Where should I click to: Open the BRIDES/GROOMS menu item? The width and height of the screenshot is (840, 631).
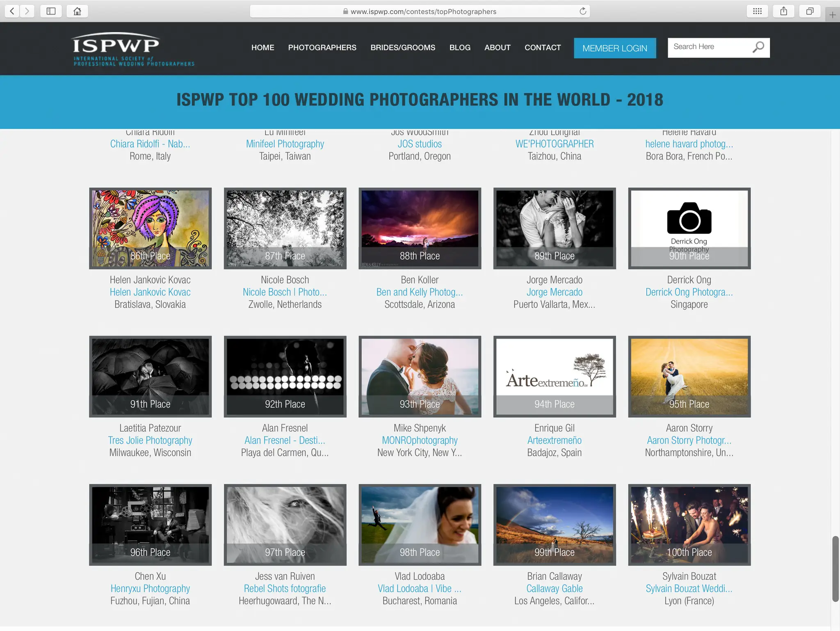point(403,48)
